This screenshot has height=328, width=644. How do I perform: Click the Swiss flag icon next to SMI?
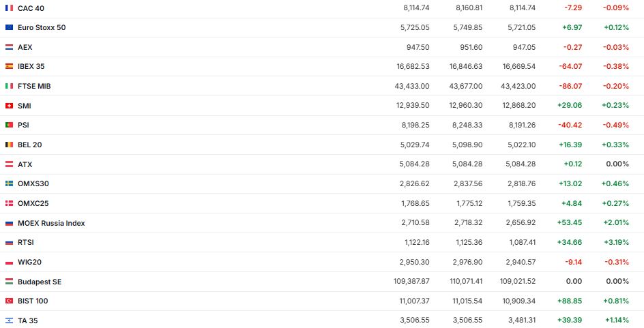coord(9,106)
